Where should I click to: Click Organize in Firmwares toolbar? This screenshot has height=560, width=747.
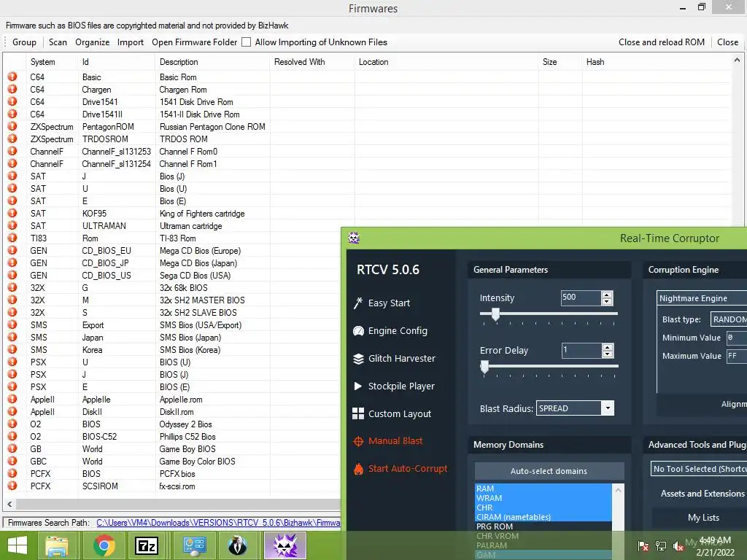[93, 42]
